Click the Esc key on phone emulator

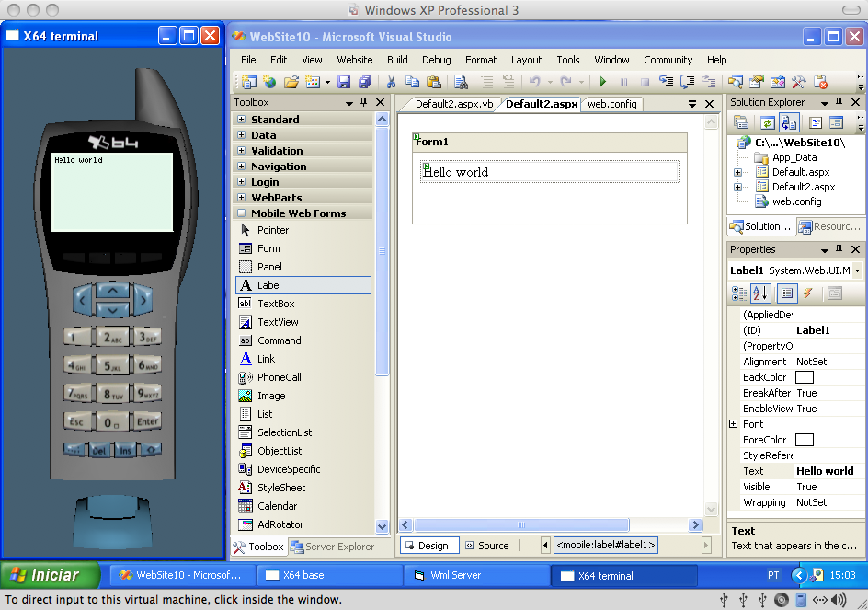click(x=76, y=422)
